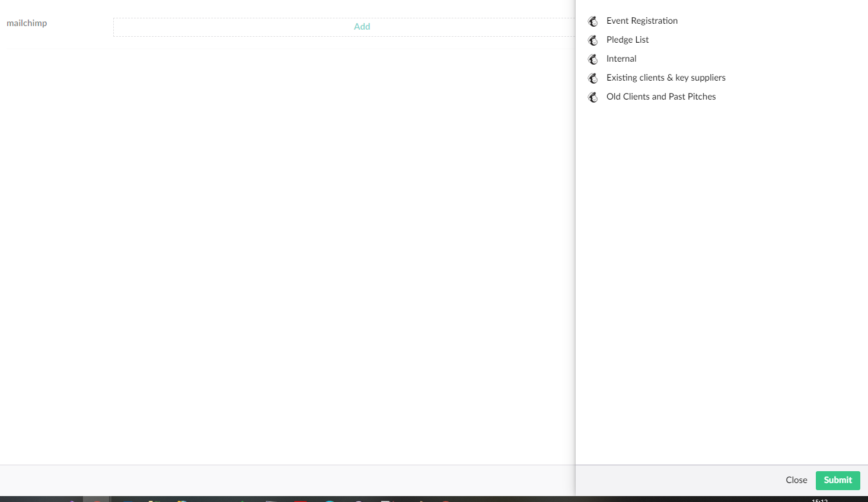Screen dimensions: 868x502
Task: Click the Mailchimp icon beside Event Registration
Action: click(593, 21)
